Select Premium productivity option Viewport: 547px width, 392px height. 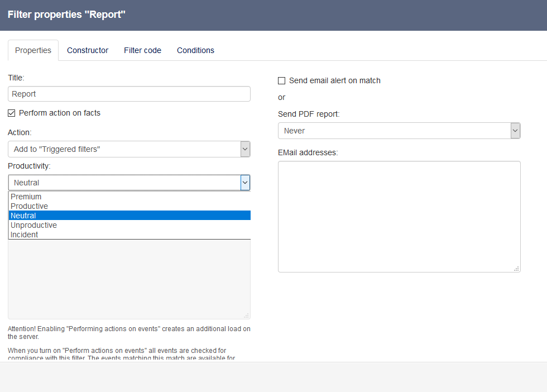coord(26,197)
